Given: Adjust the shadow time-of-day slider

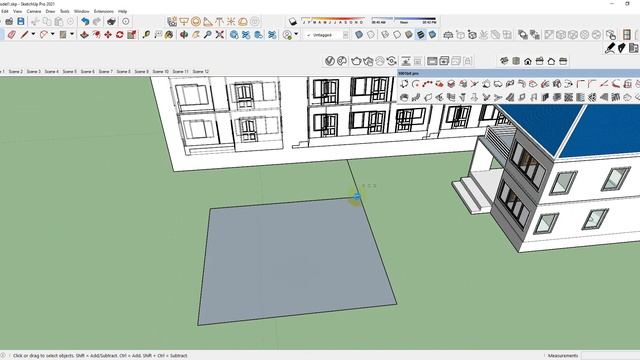Looking at the screenshot, I should click(x=404, y=20).
